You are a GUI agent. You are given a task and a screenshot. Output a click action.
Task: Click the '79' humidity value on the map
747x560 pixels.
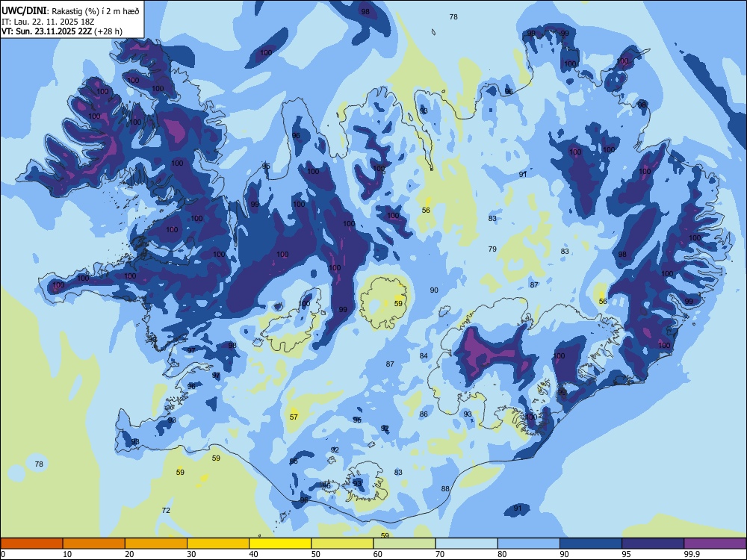[492, 249]
